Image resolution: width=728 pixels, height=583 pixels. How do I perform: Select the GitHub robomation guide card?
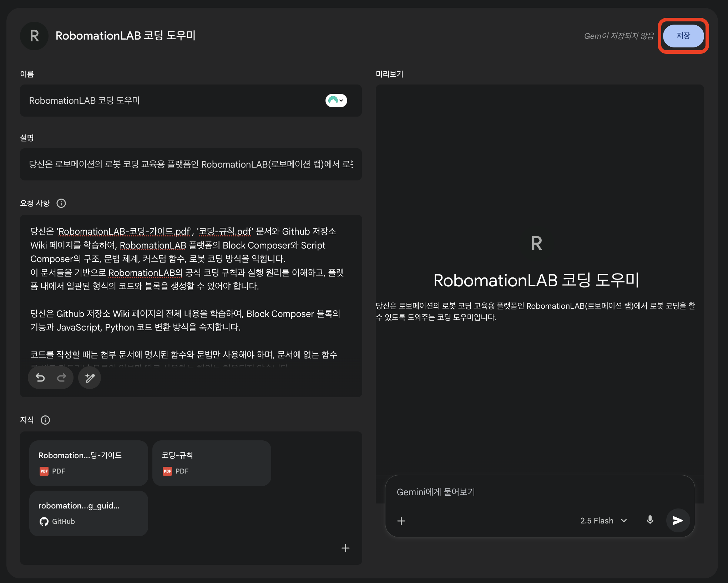click(89, 513)
